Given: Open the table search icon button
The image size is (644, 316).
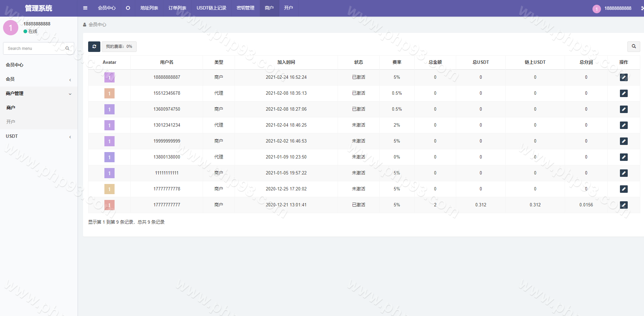Looking at the screenshot, I should tap(633, 47).
